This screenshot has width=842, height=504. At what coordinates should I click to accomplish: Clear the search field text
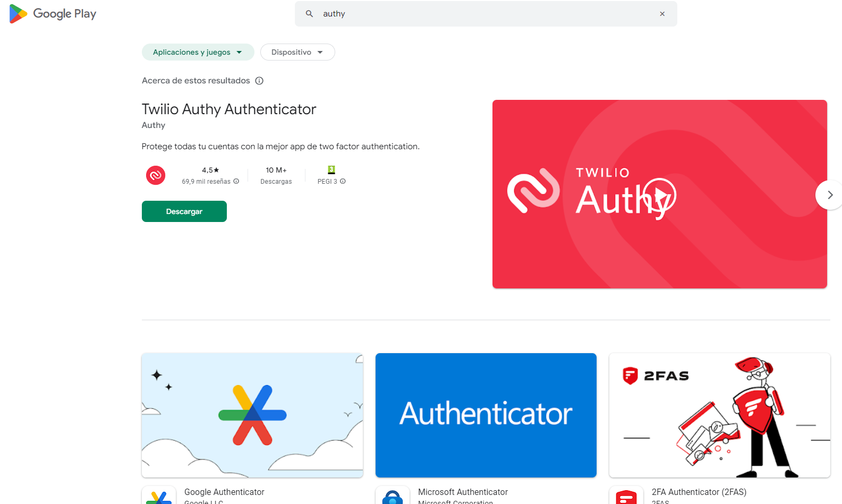[x=662, y=14]
